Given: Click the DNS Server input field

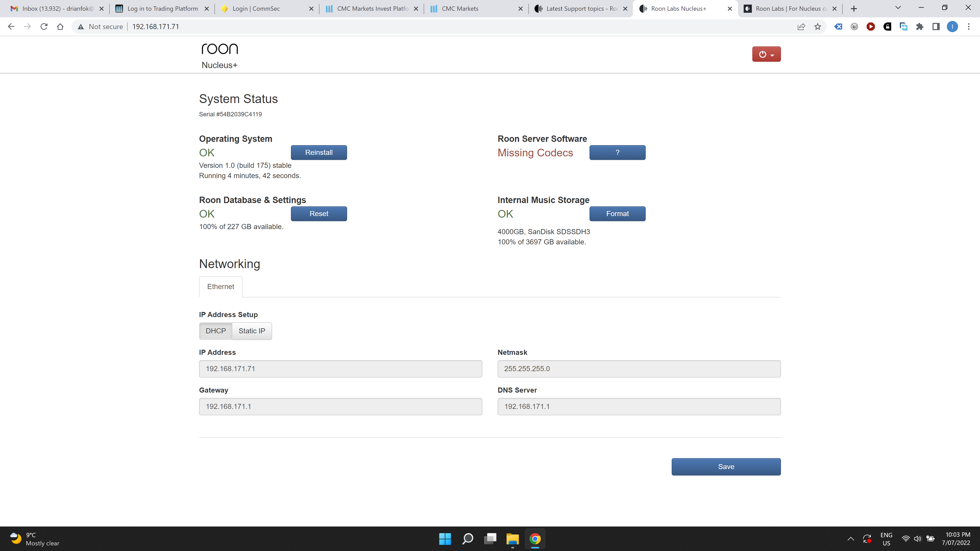Looking at the screenshot, I should click(x=639, y=407).
